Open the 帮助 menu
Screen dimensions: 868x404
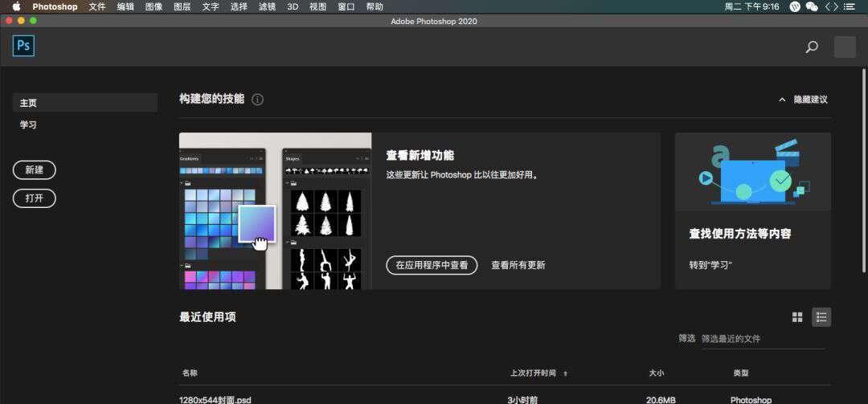375,6
